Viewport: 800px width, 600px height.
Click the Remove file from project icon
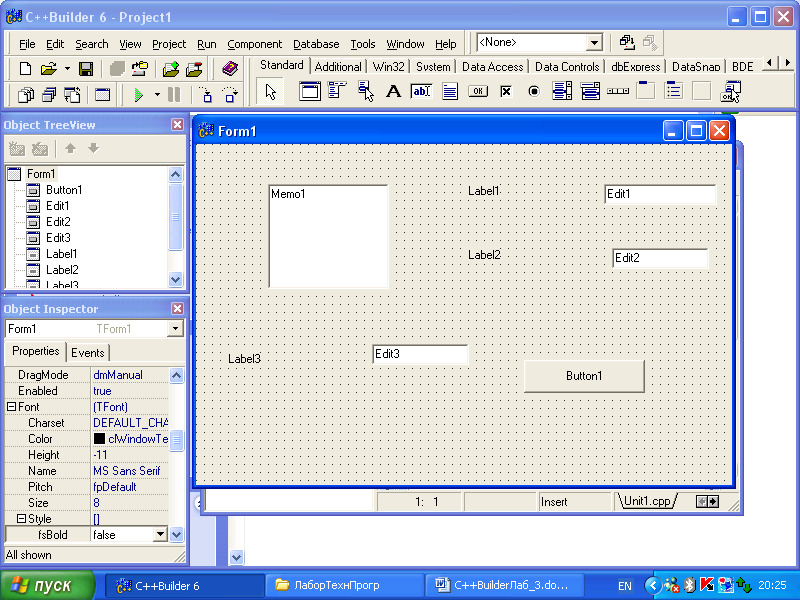[194, 68]
